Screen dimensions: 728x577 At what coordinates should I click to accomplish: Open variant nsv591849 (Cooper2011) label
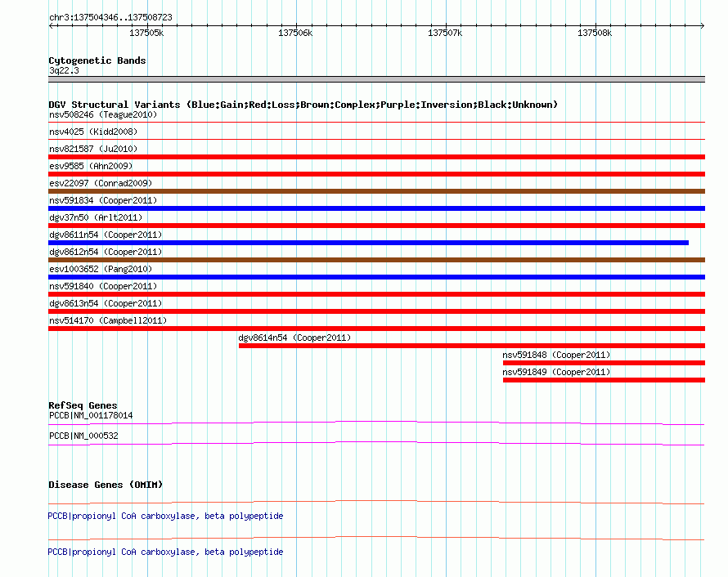(556, 372)
